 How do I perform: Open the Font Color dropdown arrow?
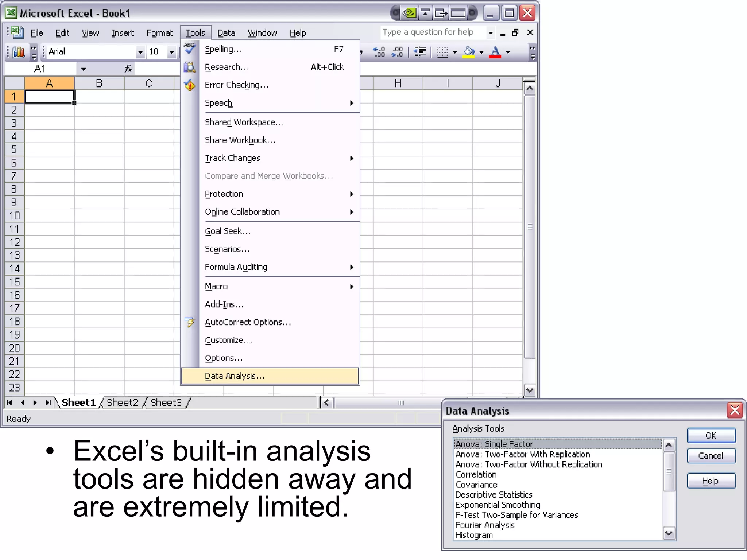[x=508, y=52]
